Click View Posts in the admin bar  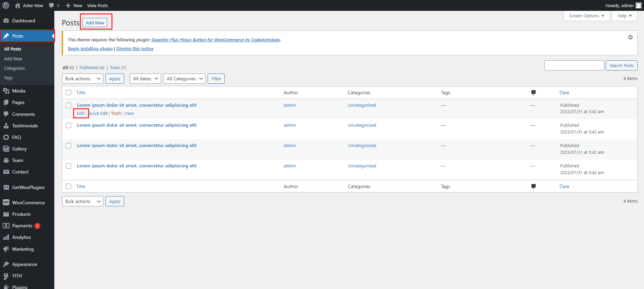pyautogui.click(x=97, y=5)
